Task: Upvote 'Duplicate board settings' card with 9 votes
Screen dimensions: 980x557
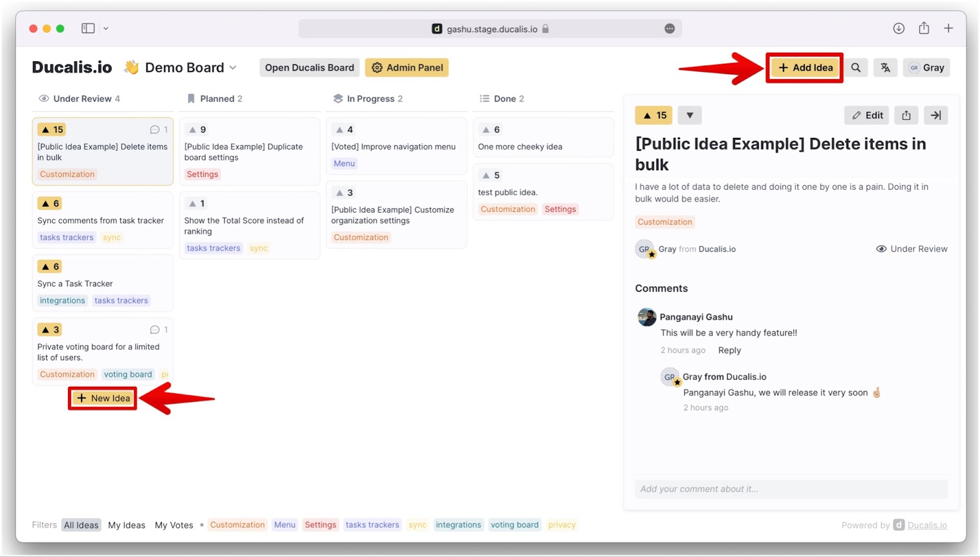Action: [x=197, y=129]
